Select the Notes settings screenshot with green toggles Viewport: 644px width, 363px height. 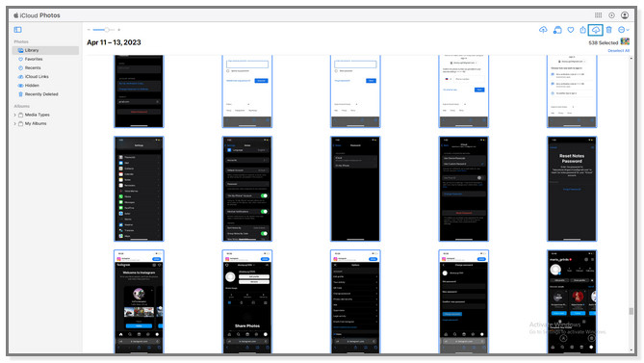(246, 189)
